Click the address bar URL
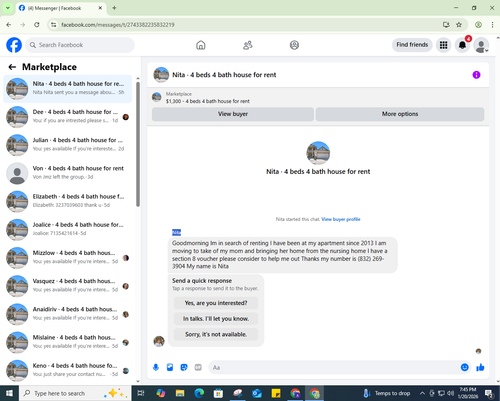The image size is (500, 401). tap(118, 25)
